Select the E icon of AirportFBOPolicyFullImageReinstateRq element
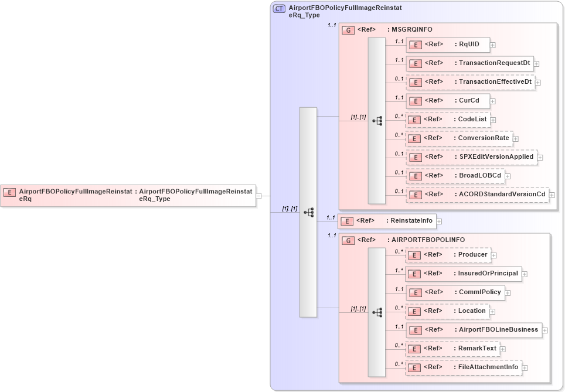This screenshot has height=392, width=565. (x=9, y=192)
